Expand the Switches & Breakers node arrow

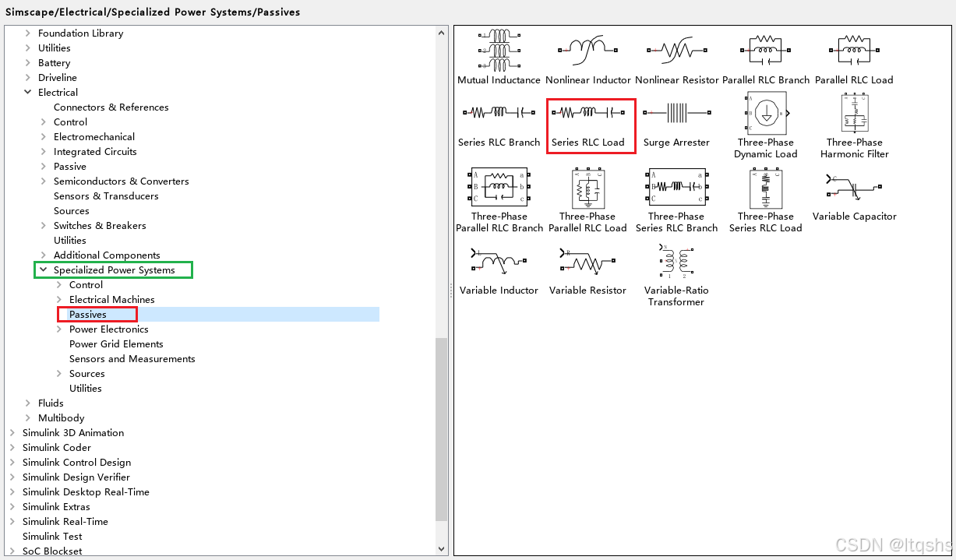pyautogui.click(x=44, y=226)
